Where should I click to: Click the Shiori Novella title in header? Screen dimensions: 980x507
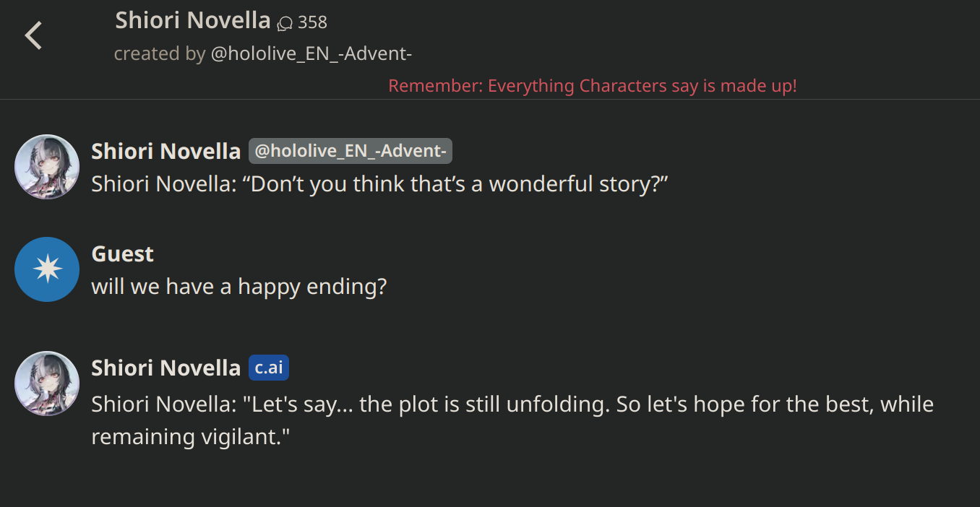pyautogui.click(x=192, y=20)
